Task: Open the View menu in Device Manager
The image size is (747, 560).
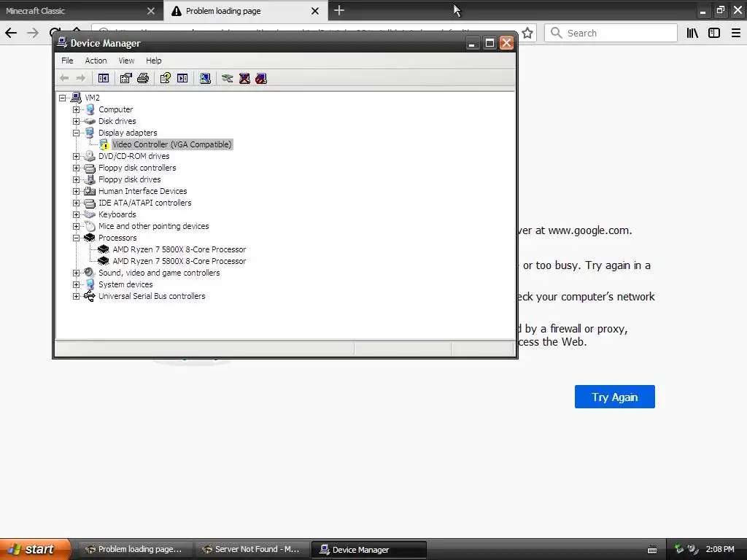Action: pyautogui.click(x=126, y=61)
